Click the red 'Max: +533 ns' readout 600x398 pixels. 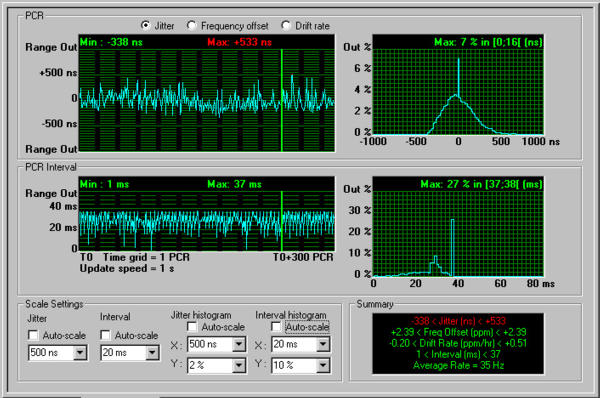[x=240, y=42]
